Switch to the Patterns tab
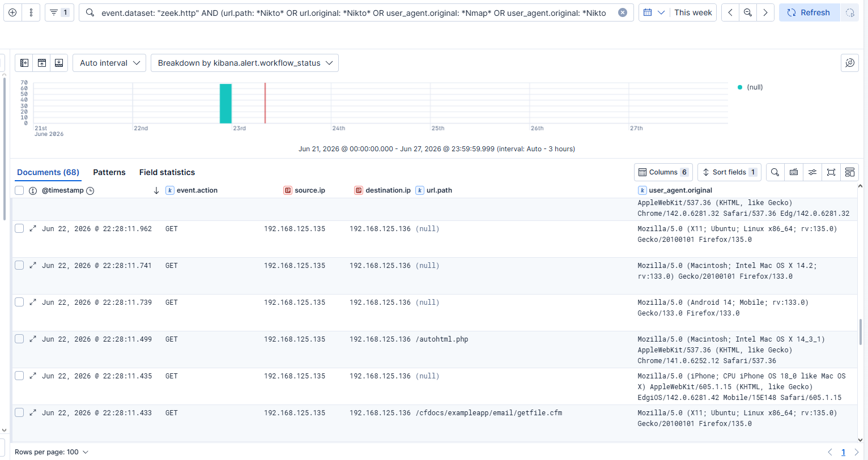This screenshot has width=868, height=460. pos(109,172)
